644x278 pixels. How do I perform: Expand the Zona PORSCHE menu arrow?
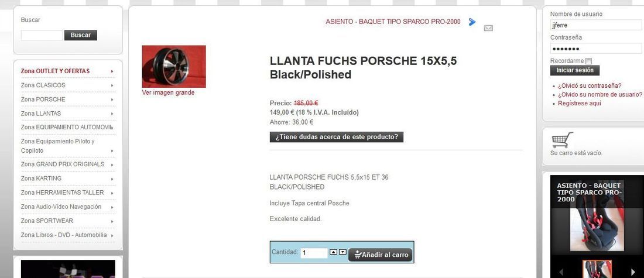[x=112, y=99]
